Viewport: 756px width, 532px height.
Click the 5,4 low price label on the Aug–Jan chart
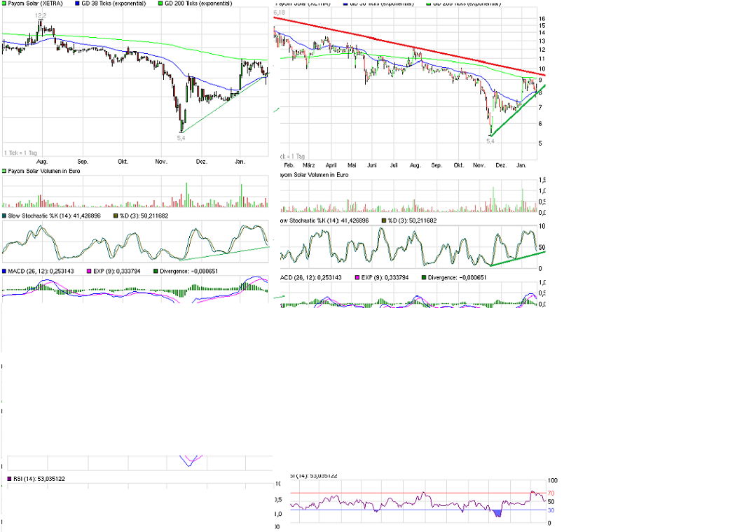click(181, 138)
